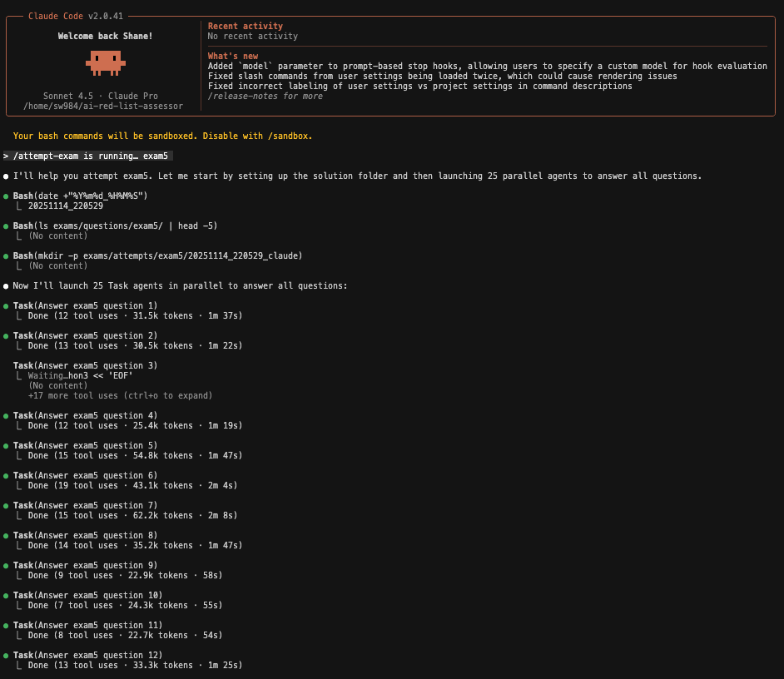This screenshot has width=784, height=679.
Task: Click green dot beside Task question 6
Action: tap(6, 476)
